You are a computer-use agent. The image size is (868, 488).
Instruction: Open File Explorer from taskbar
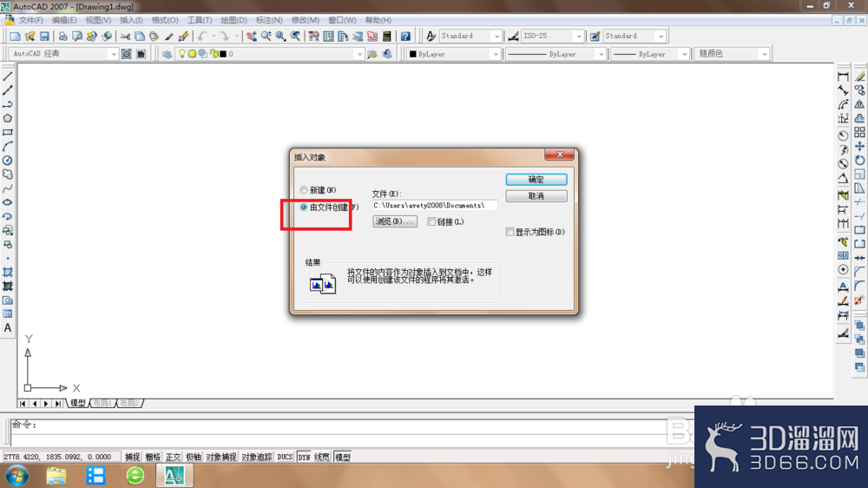pos(56,476)
